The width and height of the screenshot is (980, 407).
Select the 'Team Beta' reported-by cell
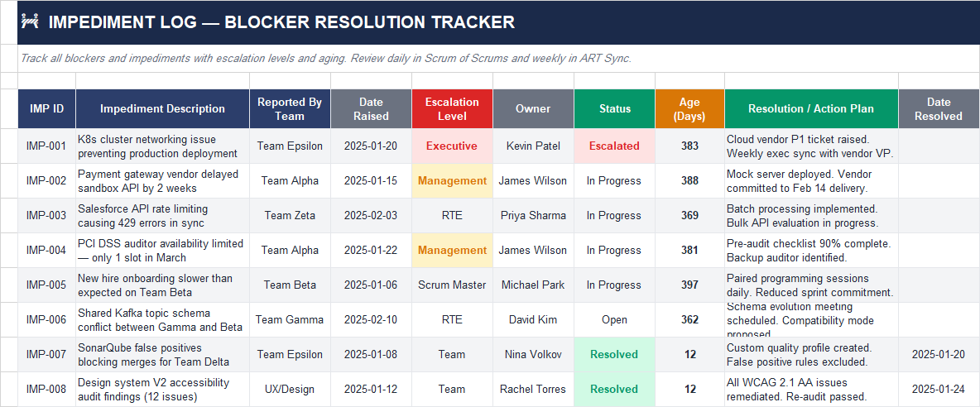pyautogui.click(x=290, y=285)
